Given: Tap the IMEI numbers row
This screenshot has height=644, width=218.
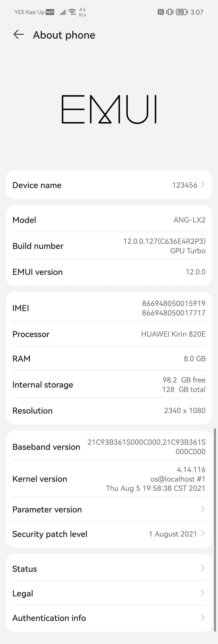Looking at the screenshot, I should tap(109, 308).
